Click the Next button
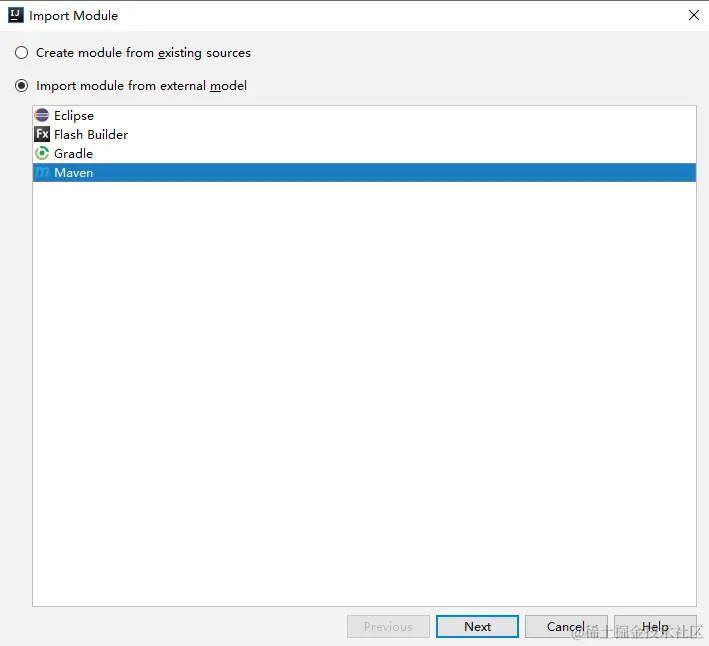709x646 pixels. tap(477, 626)
